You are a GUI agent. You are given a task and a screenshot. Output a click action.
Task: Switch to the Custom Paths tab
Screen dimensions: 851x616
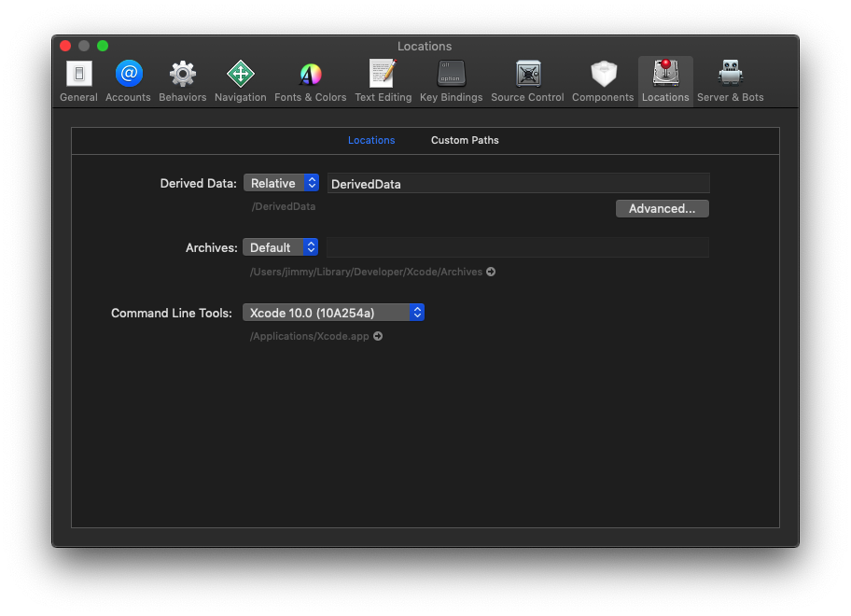pyautogui.click(x=465, y=140)
